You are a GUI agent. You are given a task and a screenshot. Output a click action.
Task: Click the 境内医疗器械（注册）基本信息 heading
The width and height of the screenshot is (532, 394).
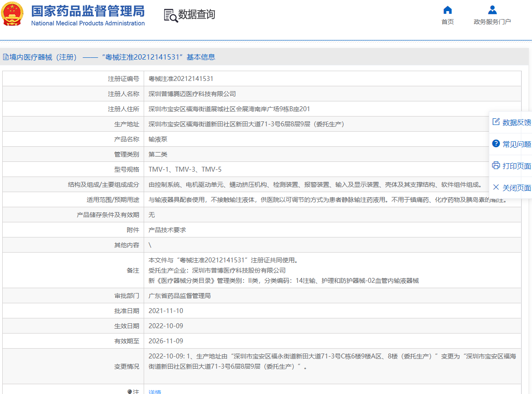[x=109, y=57]
